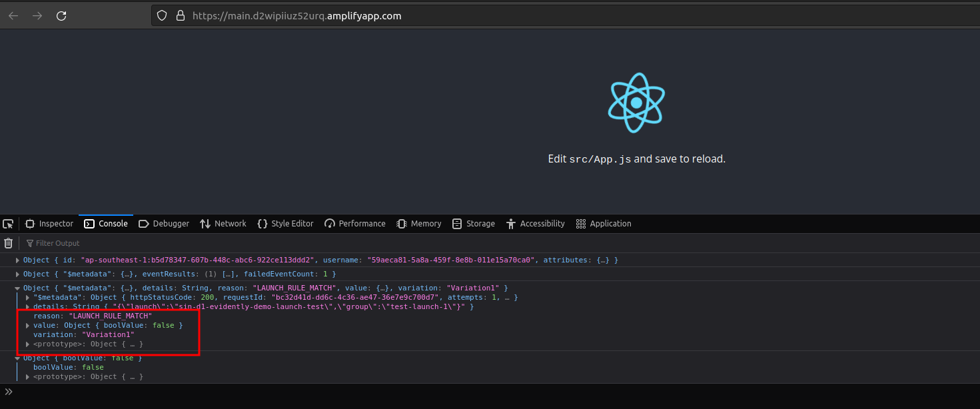The width and height of the screenshot is (980, 409).
Task: Select the variation "Variation1" property row
Action: pos(84,334)
